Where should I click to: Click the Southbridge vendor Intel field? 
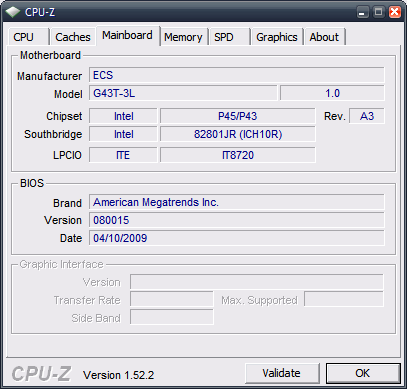pyautogui.click(x=123, y=134)
